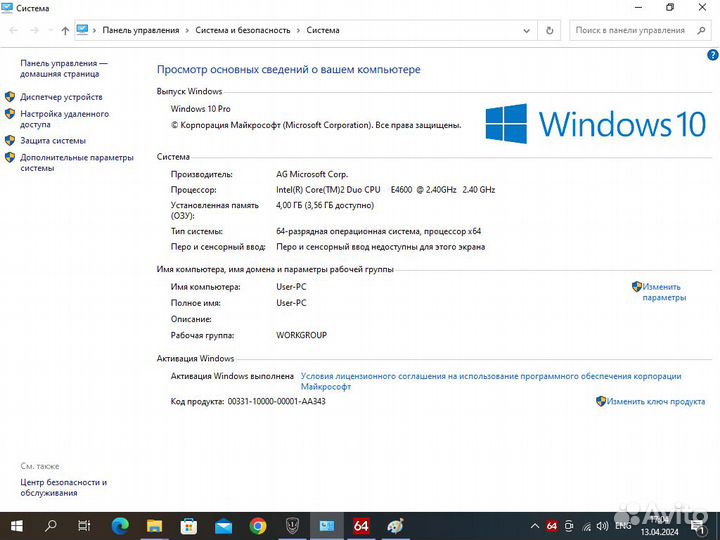Click the active System window taskbar icon
Screen dimensions: 720x540
pyautogui.click(x=326, y=526)
